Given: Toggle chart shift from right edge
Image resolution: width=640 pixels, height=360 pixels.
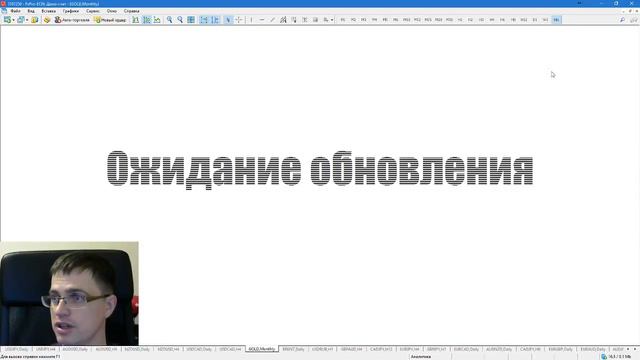Looking at the screenshot, I should 215,20.
